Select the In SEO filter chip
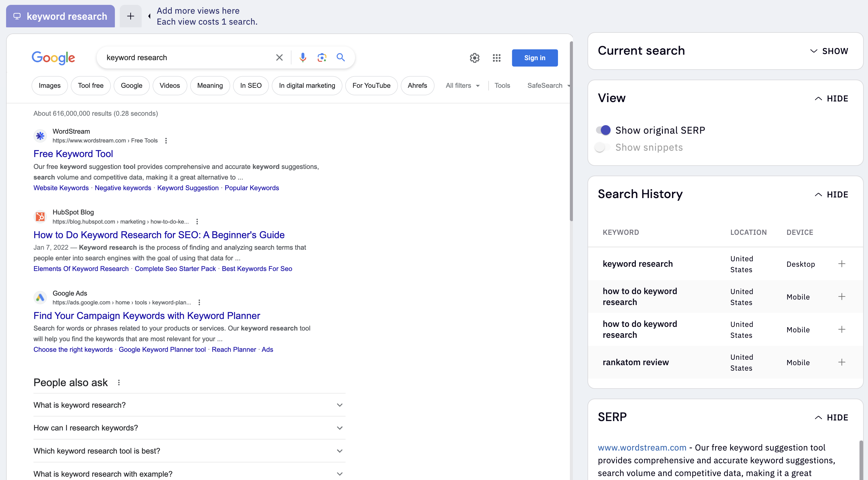The height and width of the screenshot is (480, 868). [x=251, y=86]
